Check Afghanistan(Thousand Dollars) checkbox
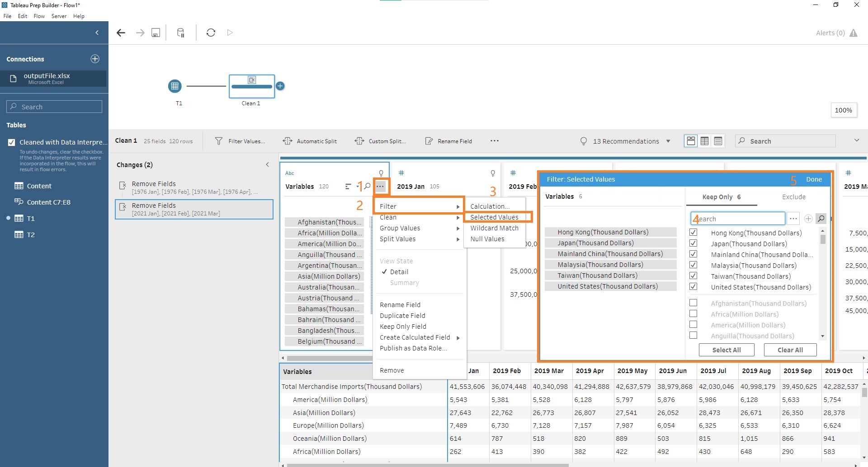This screenshot has height=467, width=868. click(x=693, y=303)
